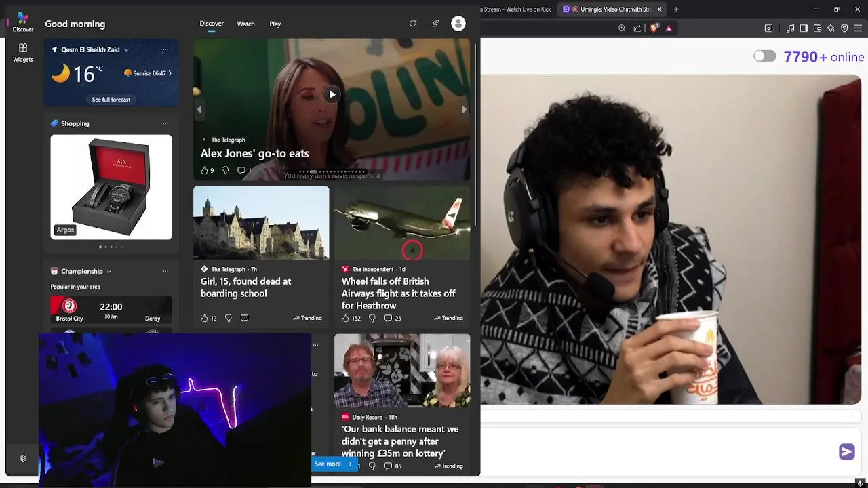868x488 pixels.
Task: Switch to the Discover tab
Action: (212, 24)
